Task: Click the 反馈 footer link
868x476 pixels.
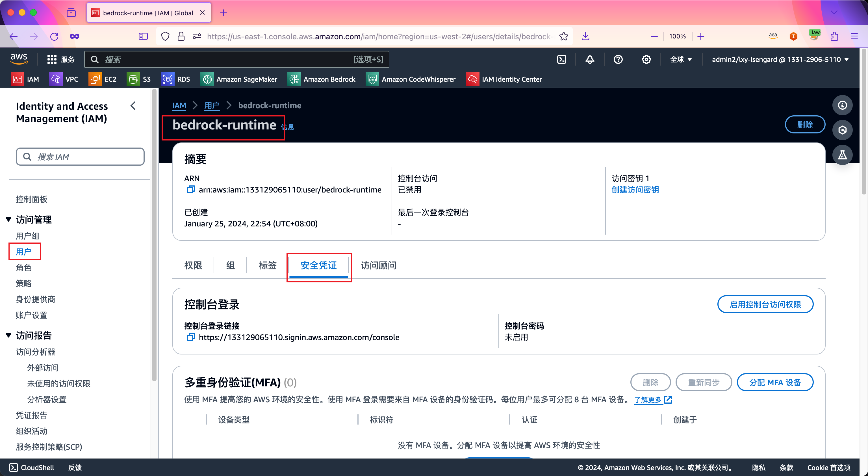Action: [x=75, y=467]
